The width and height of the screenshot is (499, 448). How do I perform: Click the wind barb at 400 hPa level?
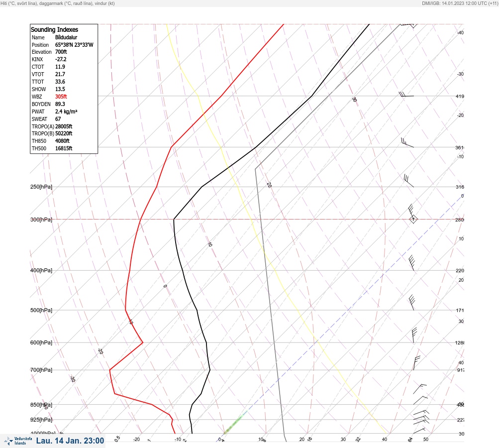pyautogui.click(x=411, y=263)
